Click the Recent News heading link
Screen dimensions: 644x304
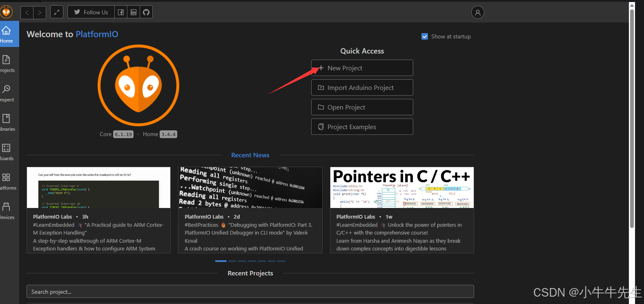[250, 155]
